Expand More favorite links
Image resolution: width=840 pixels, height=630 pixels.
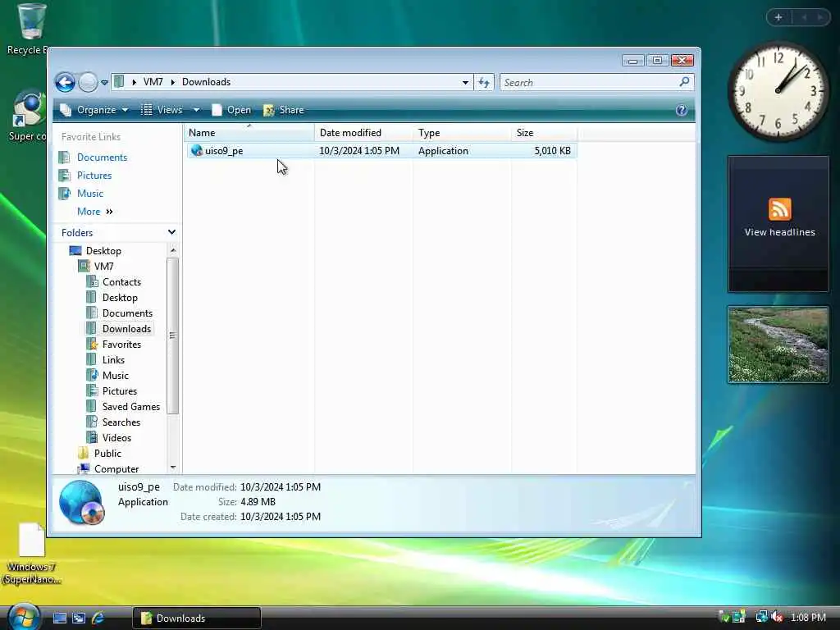[x=95, y=212]
